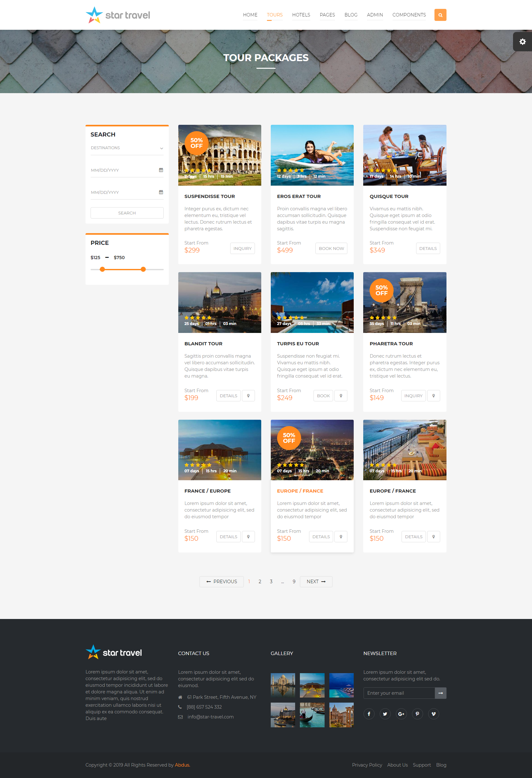The width and height of the screenshot is (532, 778).
Task: Open the Taj Mahal gallery thumbnail
Action: [x=283, y=685]
